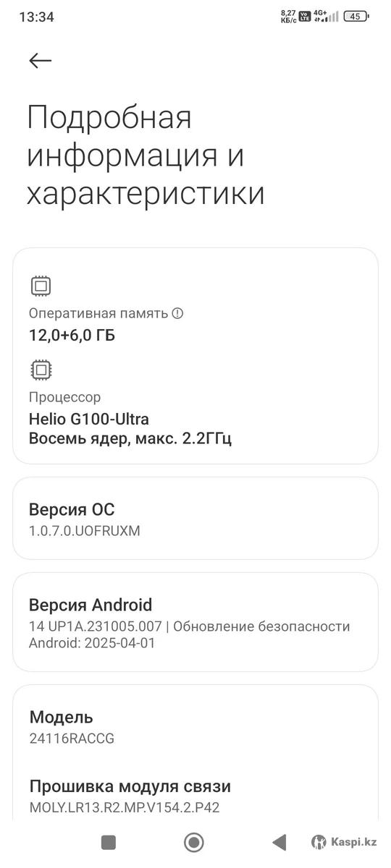Select the Модель list item
This screenshot has height=868, width=391.
pyautogui.click(x=195, y=727)
